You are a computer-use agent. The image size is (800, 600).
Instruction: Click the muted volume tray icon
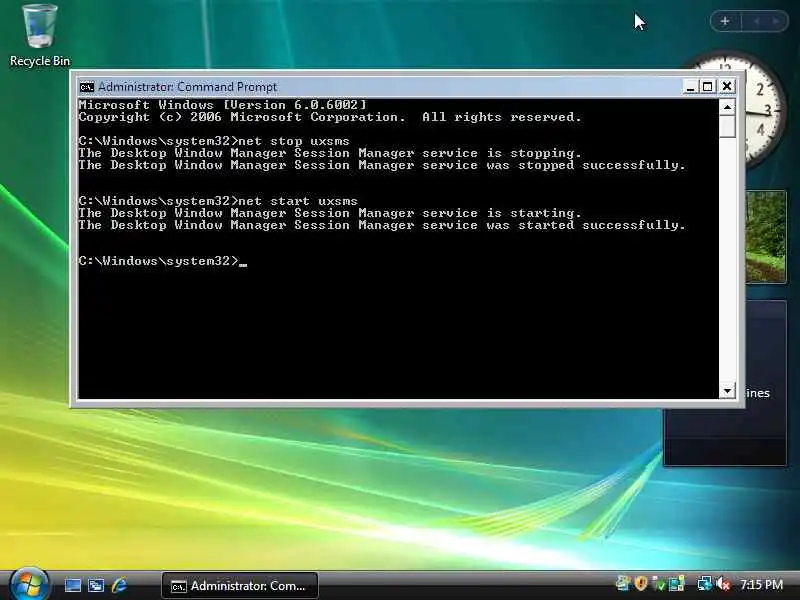coord(723,583)
